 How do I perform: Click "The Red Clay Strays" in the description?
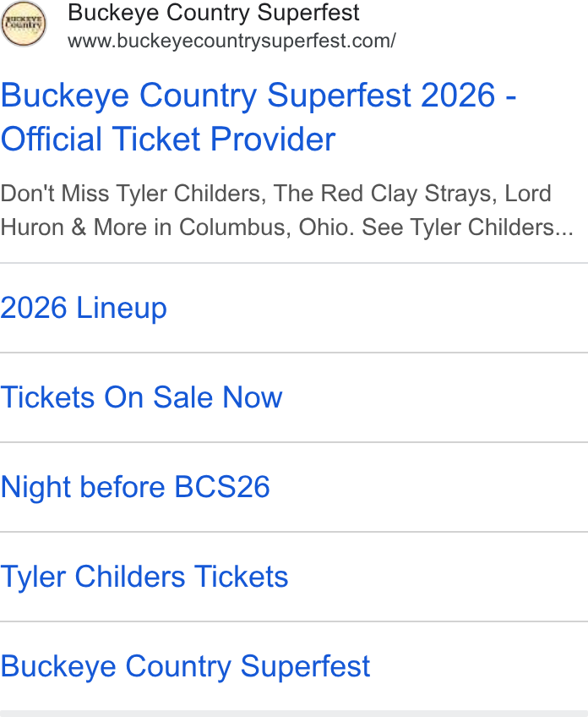click(384, 194)
